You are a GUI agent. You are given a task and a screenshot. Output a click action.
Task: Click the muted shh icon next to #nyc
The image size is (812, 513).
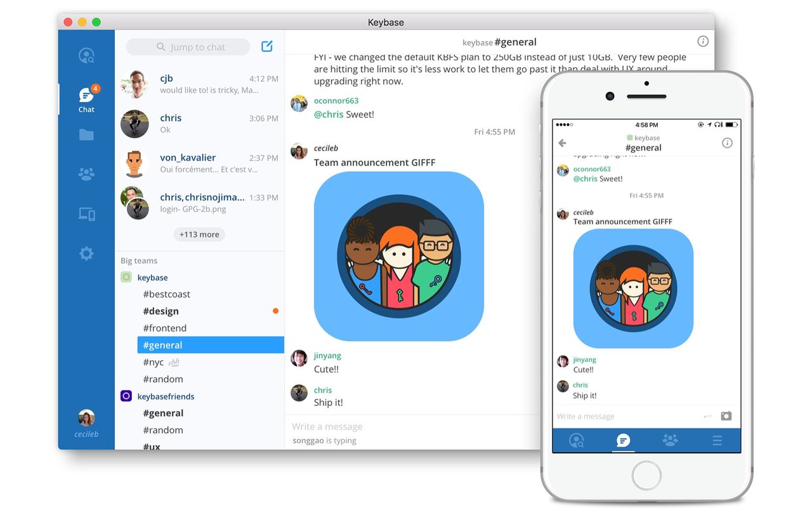point(174,362)
